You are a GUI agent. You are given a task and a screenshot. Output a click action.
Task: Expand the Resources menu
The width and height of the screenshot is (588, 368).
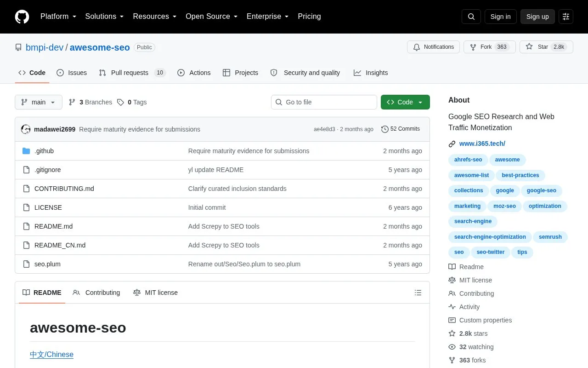click(x=155, y=17)
